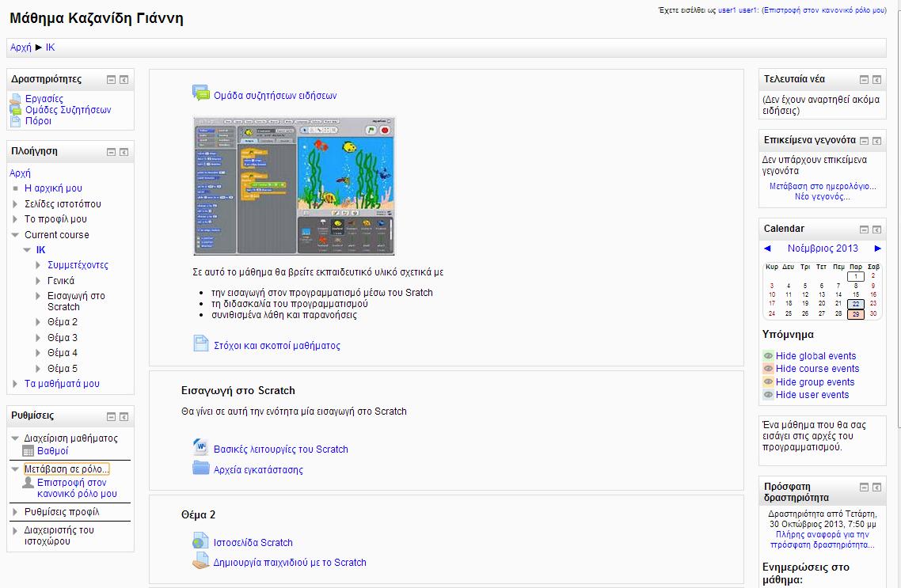901x588 pixels.
Task: Expand Σελίδες ιστοτόπου in navigation tree
Action: tap(16, 204)
